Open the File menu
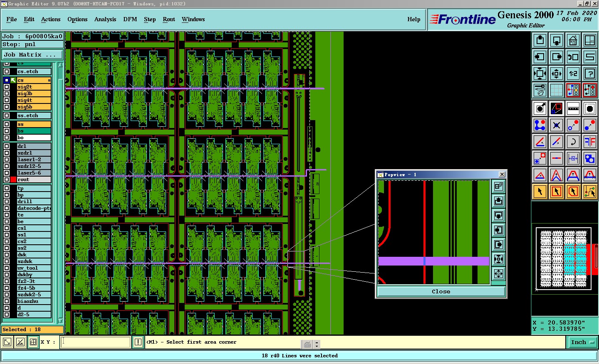The width and height of the screenshot is (599, 364). 12,19
